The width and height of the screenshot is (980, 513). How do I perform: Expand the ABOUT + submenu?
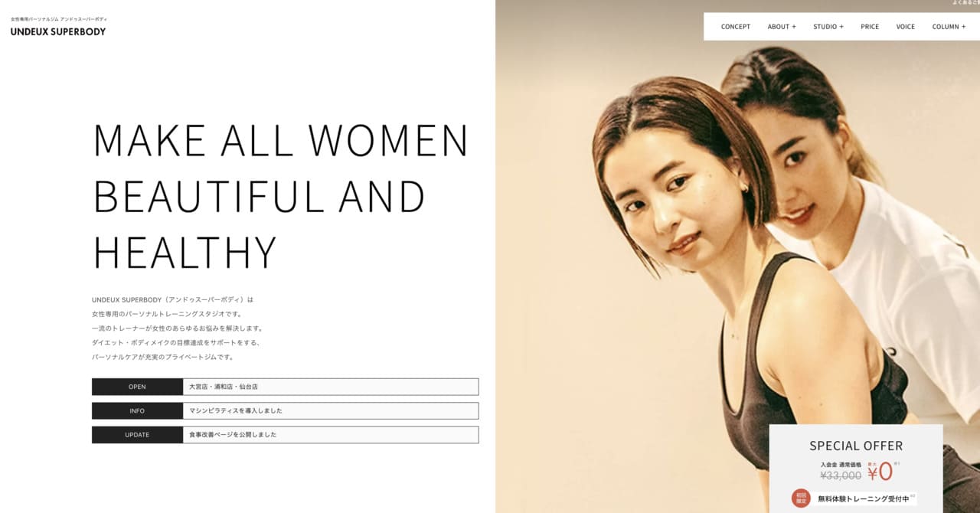[x=782, y=27]
